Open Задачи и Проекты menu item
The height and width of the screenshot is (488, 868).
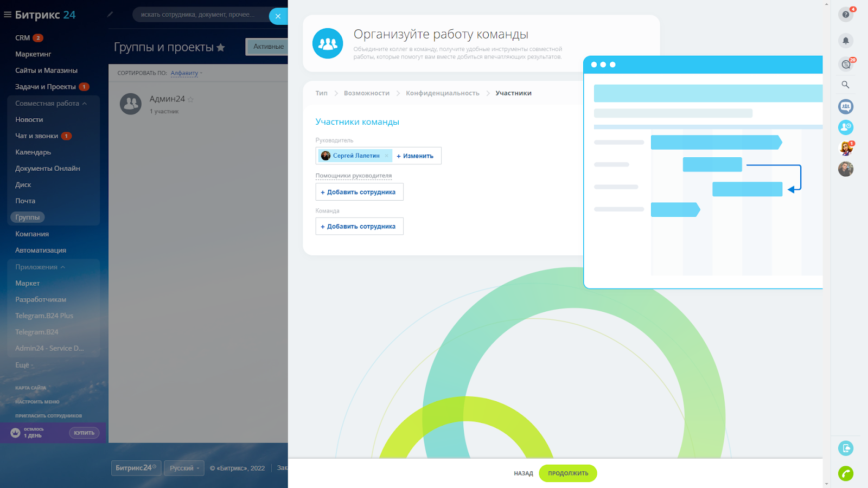[x=46, y=87]
